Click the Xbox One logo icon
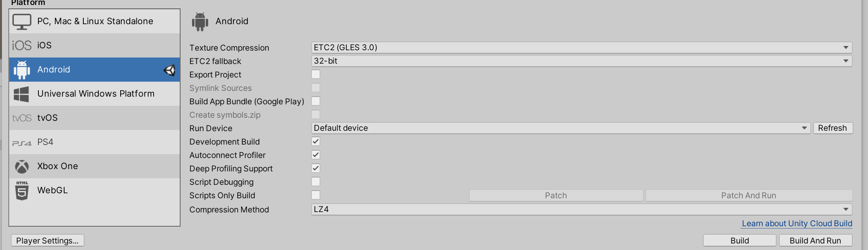This screenshot has height=250, width=868. (x=22, y=166)
